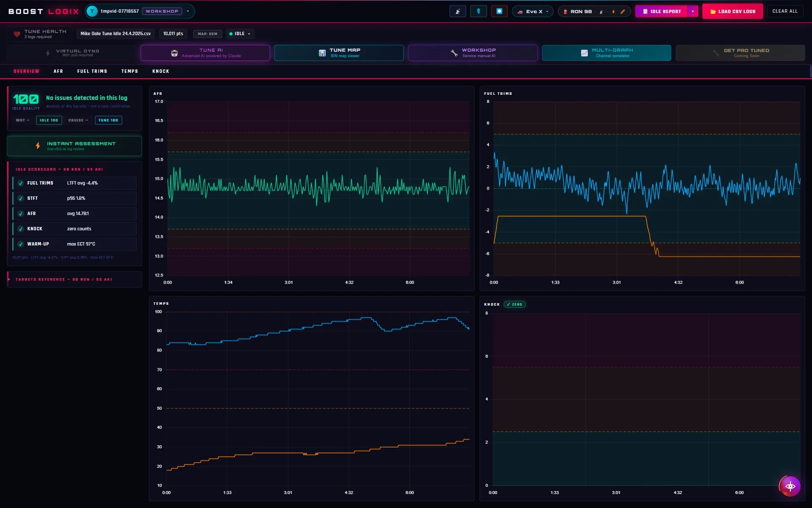Click the orange bolt icon in Instant Assessment

38,146
